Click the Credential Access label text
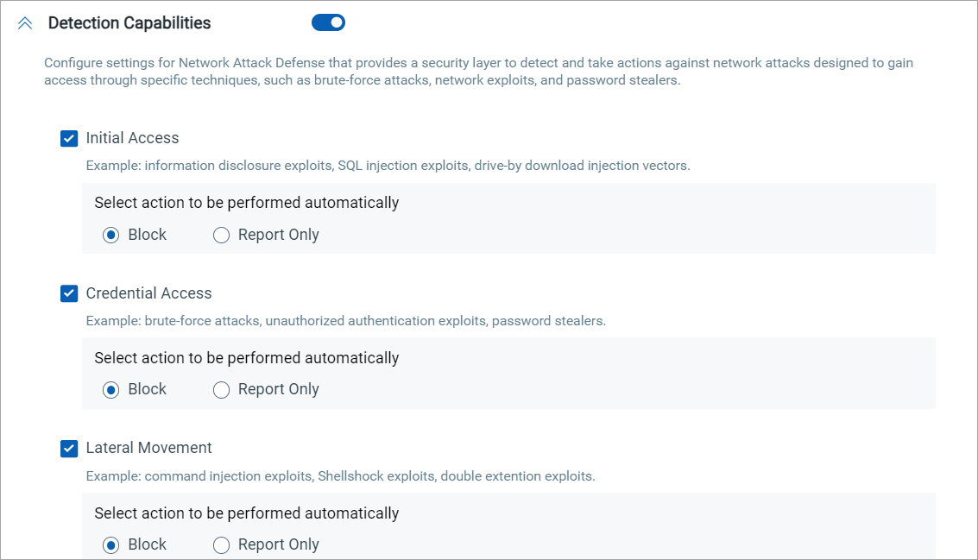The width and height of the screenshot is (978, 560). coord(148,293)
